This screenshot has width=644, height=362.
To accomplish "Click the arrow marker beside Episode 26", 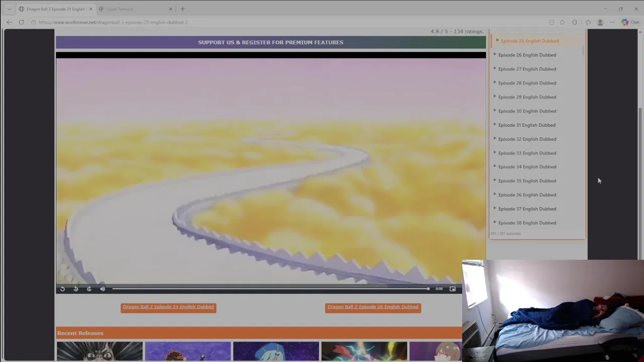I will click(495, 54).
